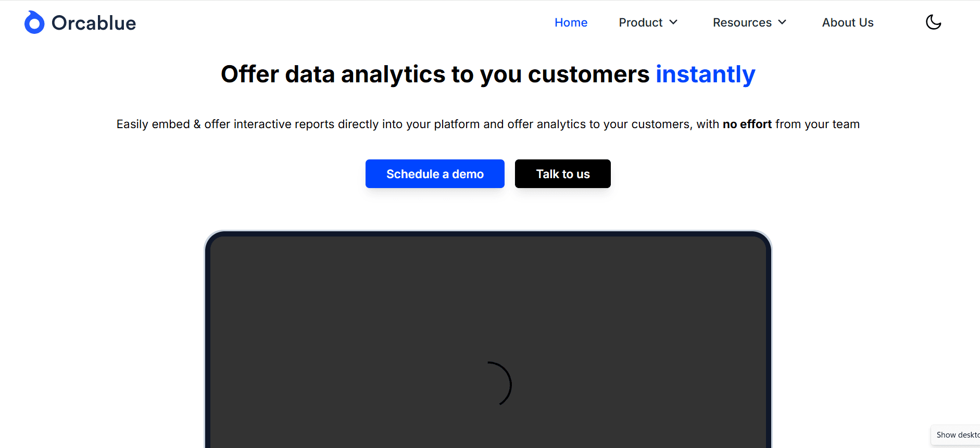980x448 pixels.
Task: Click the blue word "instantly" in headline
Action: point(705,74)
